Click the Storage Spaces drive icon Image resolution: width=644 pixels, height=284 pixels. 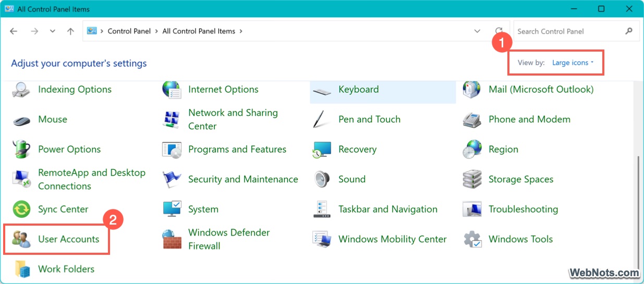pyautogui.click(x=472, y=179)
